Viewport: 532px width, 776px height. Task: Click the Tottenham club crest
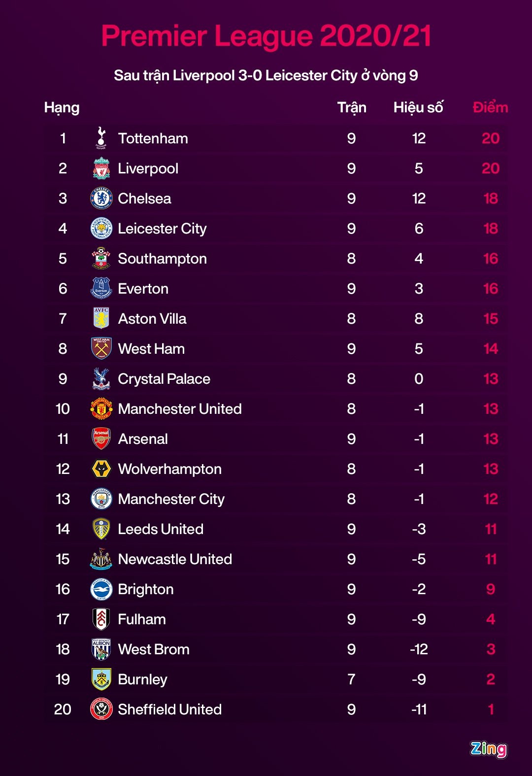pyautogui.click(x=101, y=138)
